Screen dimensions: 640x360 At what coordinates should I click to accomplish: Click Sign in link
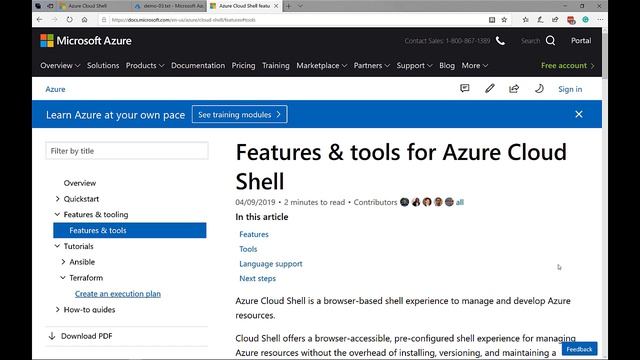(x=570, y=89)
